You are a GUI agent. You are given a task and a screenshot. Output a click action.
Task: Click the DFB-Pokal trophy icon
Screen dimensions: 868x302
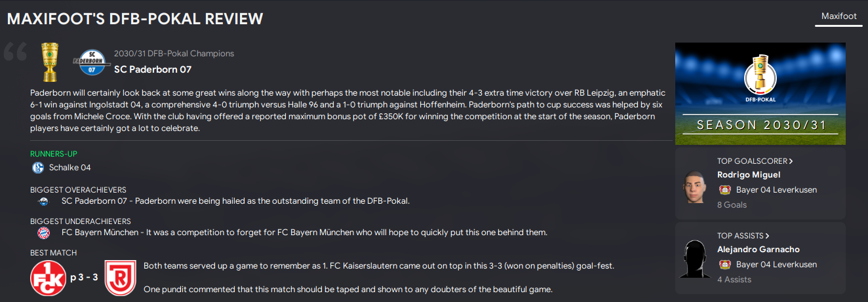click(x=49, y=62)
